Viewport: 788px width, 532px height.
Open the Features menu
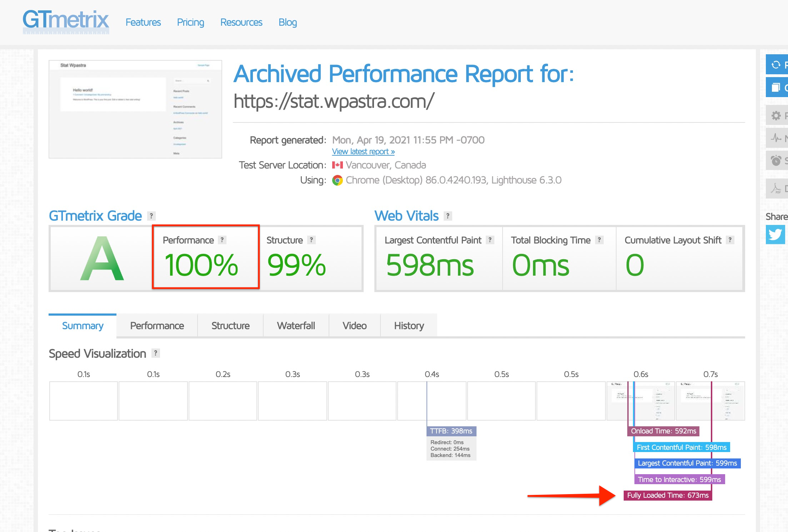pos(143,22)
